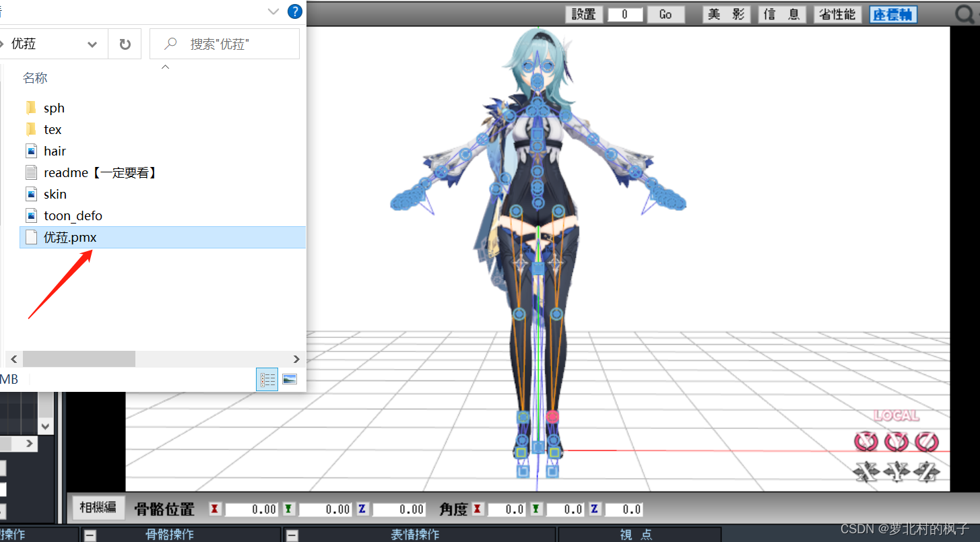980x542 pixels.
Task: Click the 設置 button
Action: coord(584,14)
